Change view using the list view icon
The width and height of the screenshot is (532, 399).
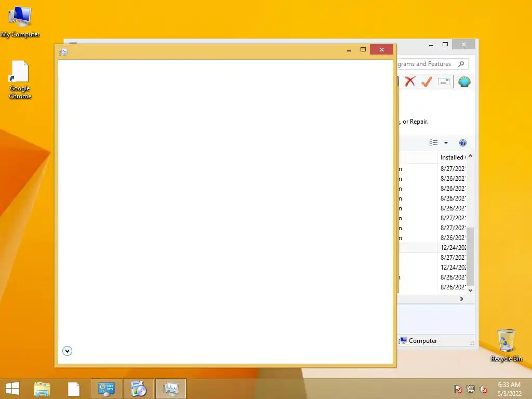point(433,143)
